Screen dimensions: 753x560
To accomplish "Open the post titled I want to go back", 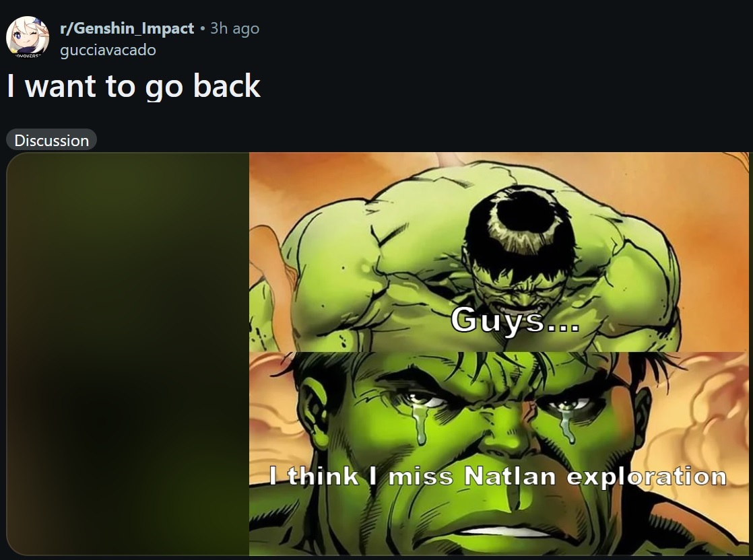I will [133, 86].
